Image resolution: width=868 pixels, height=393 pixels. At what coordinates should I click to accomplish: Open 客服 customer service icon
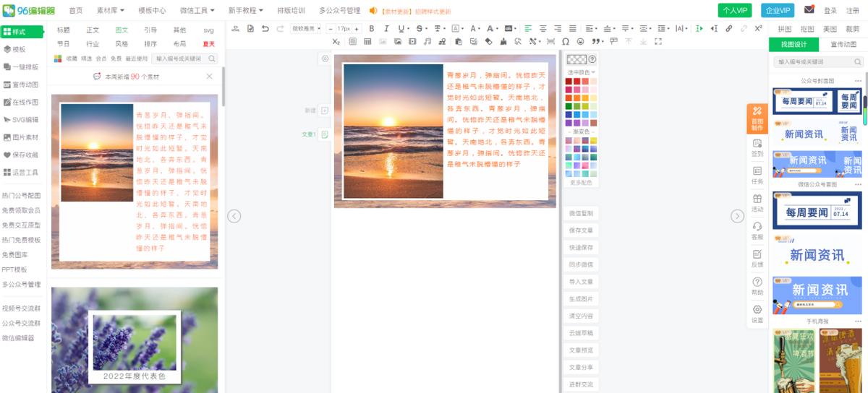[757, 230]
